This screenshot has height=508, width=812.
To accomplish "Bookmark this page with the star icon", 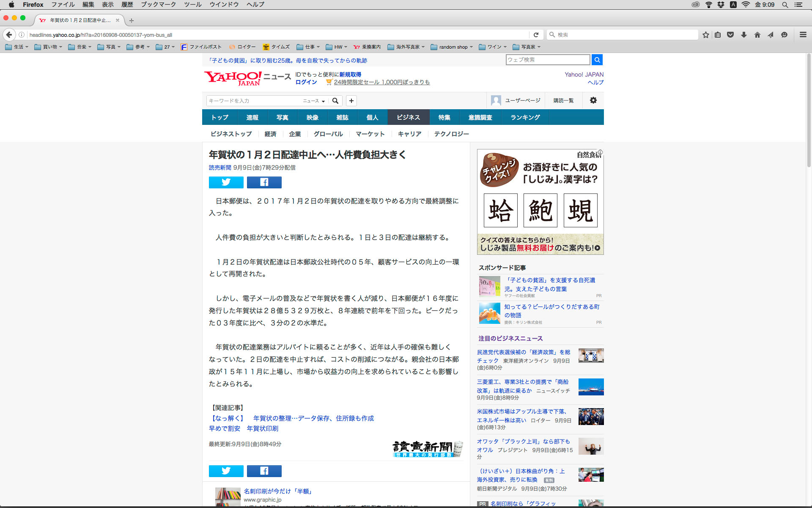I will tap(705, 35).
